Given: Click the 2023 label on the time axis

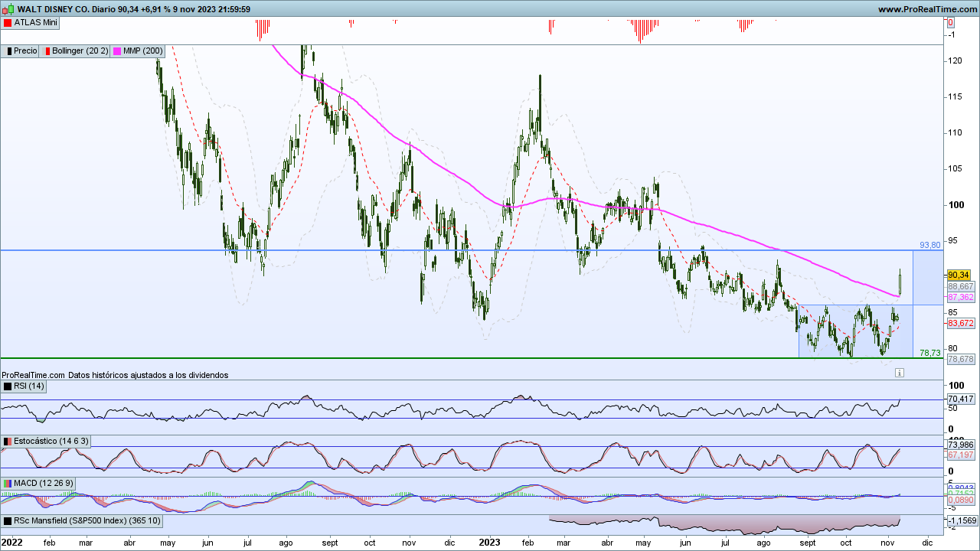Looking at the screenshot, I should 489,542.
